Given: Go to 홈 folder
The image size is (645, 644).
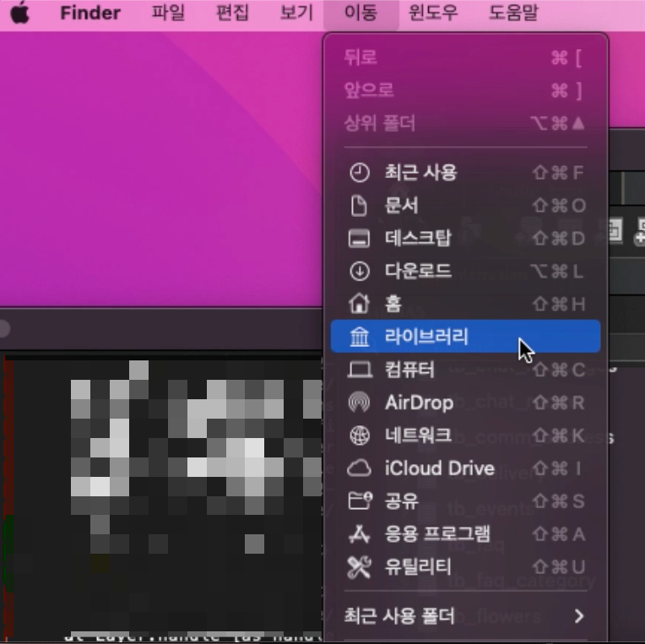Looking at the screenshot, I should coord(466,304).
